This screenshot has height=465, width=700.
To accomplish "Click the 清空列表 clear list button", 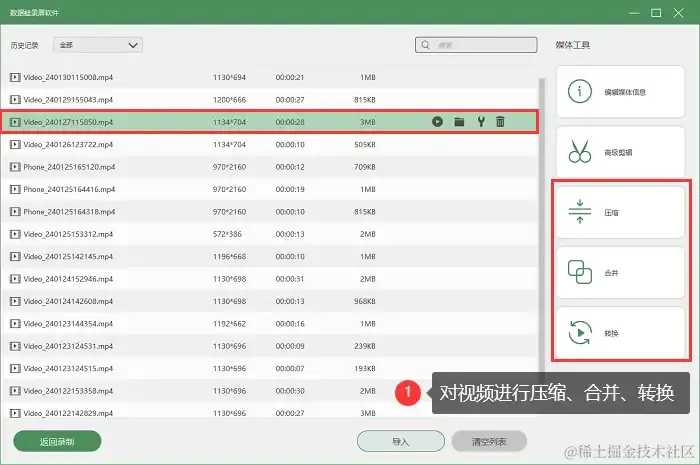I will (x=489, y=441).
